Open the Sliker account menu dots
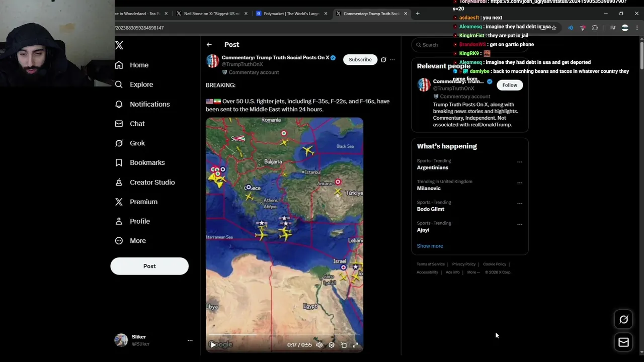Viewport: 644px width, 362px height. 190,340
